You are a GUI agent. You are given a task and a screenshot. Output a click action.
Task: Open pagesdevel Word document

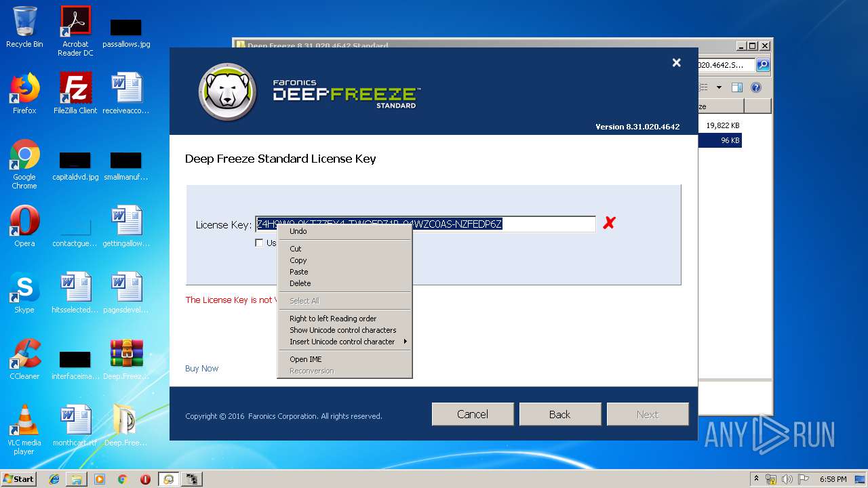(126, 293)
